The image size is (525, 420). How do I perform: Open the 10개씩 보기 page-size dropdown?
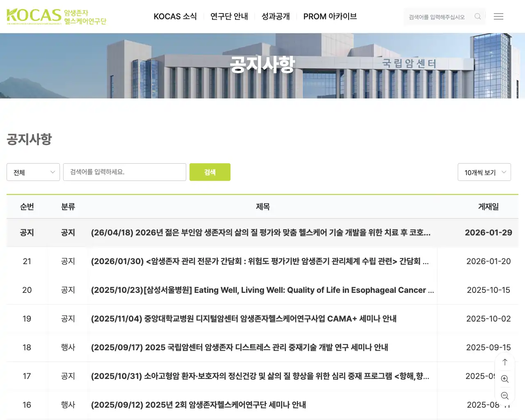[484, 172]
